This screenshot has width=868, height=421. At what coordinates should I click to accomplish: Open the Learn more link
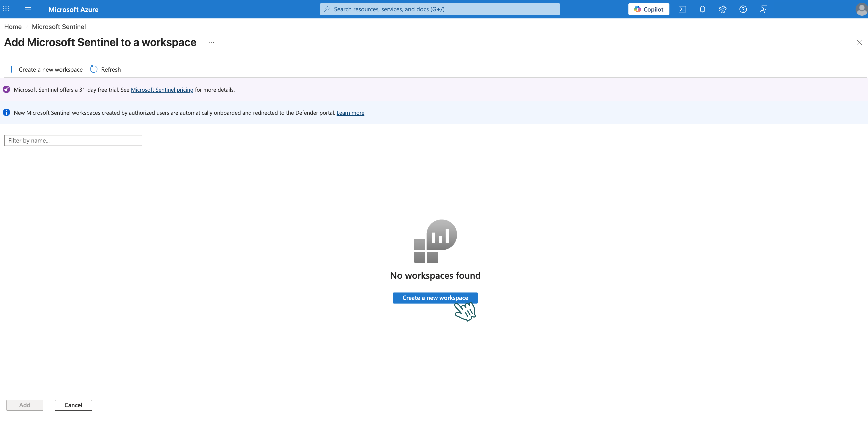pyautogui.click(x=350, y=113)
